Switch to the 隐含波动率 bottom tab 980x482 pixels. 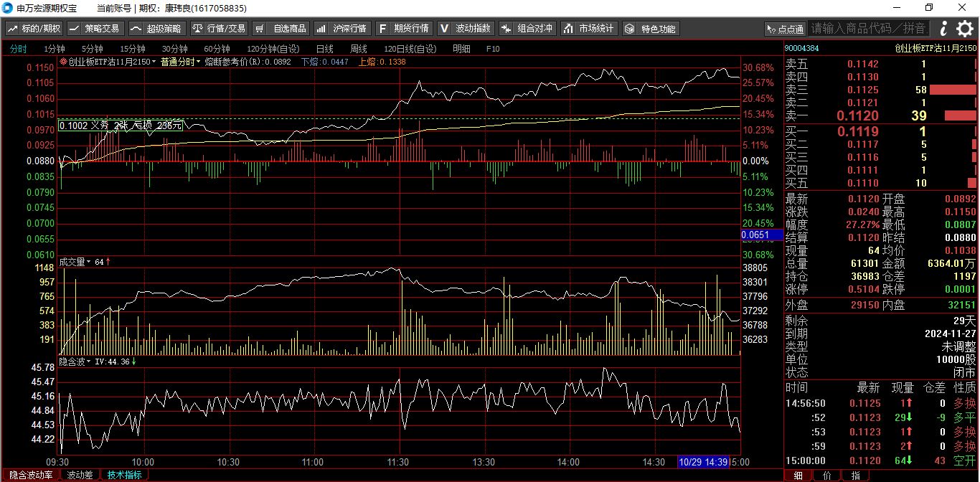tap(30, 475)
